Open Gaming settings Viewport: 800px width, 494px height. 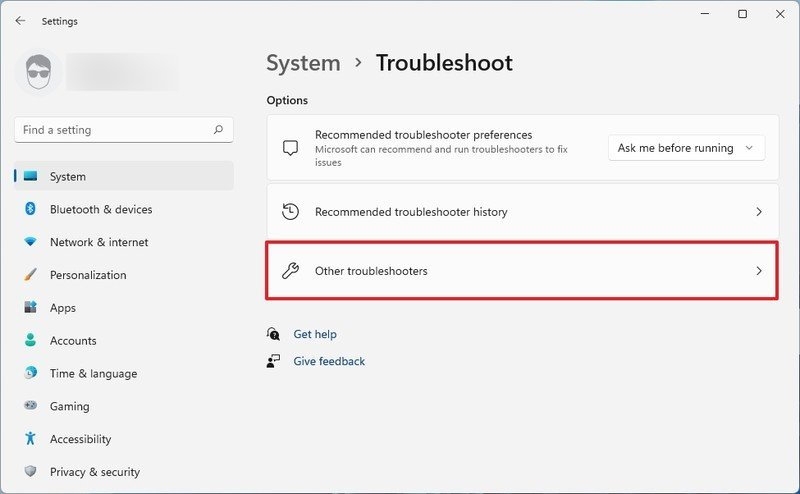124,405
